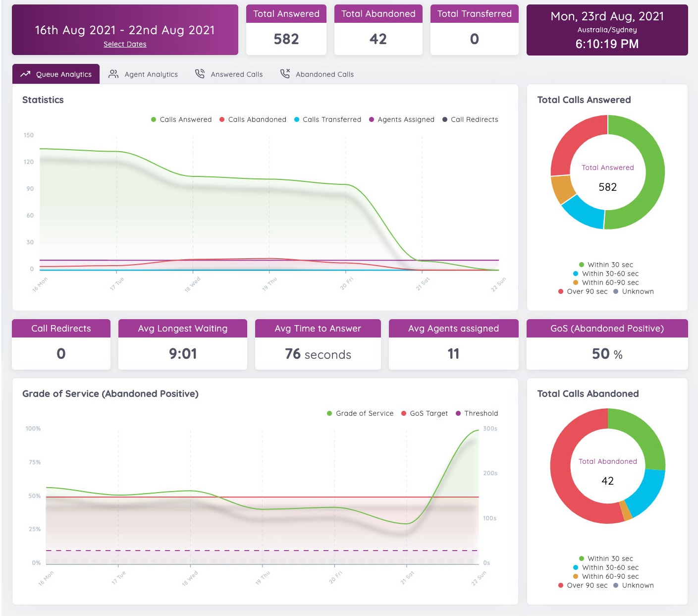
Task: Click the people icon beside Agent Analytics
Action: pos(113,73)
